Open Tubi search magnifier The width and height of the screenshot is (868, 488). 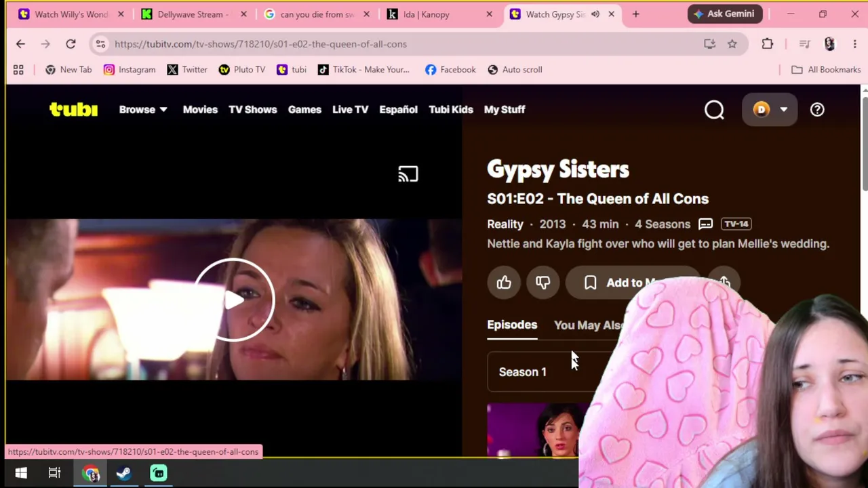[714, 110]
